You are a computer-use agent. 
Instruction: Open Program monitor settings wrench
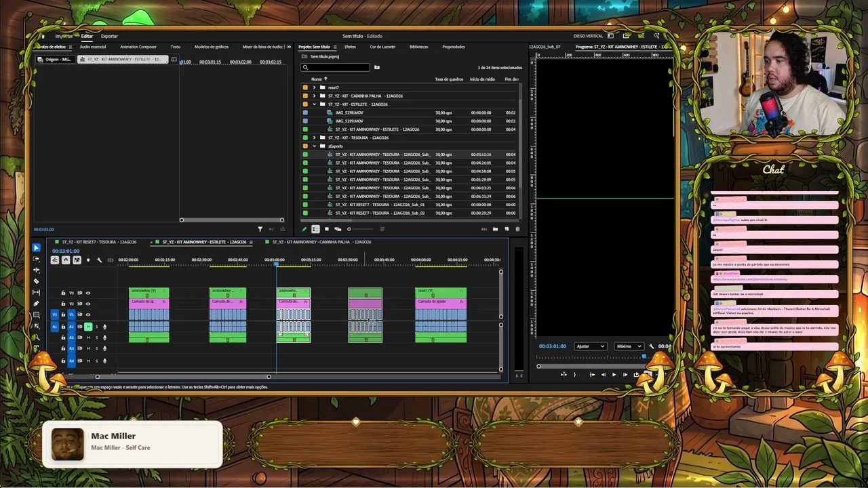(652, 346)
